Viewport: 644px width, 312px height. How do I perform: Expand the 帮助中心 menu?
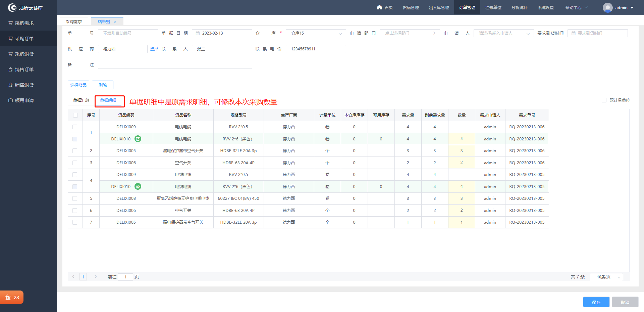pyautogui.click(x=576, y=7)
